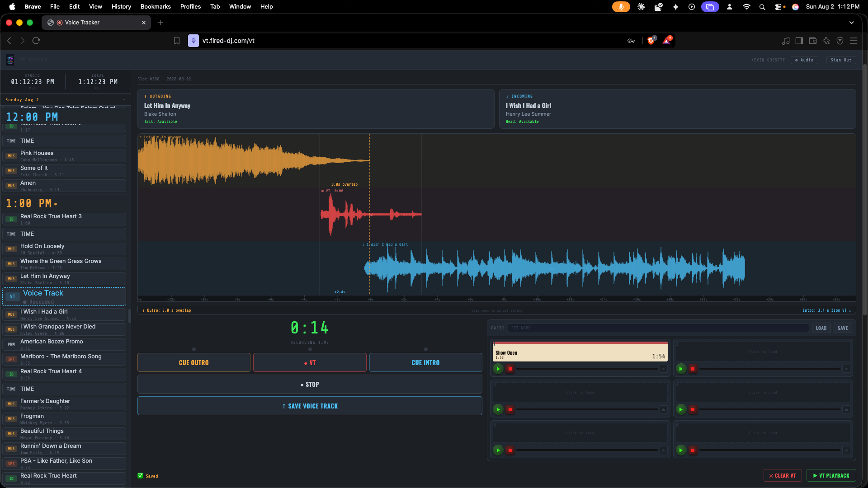
Task: Click the cart slot 2 progress bar
Action: coord(769,369)
